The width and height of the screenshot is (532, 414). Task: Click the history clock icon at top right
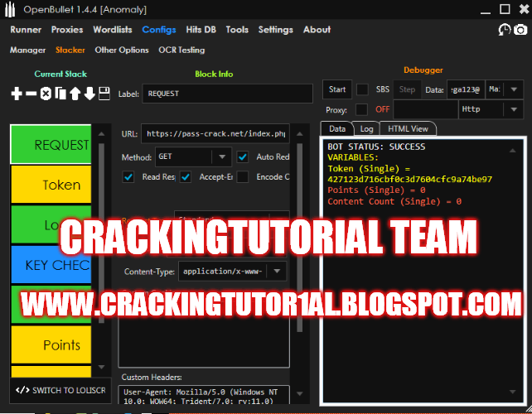coord(505,30)
